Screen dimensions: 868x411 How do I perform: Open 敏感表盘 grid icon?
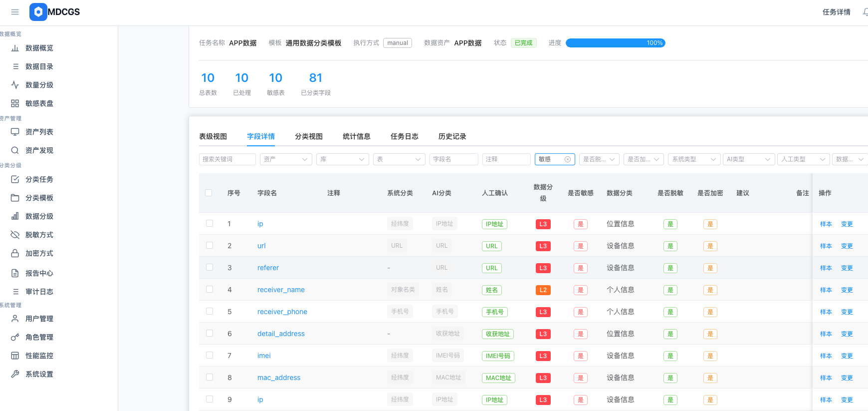point(15,103)
